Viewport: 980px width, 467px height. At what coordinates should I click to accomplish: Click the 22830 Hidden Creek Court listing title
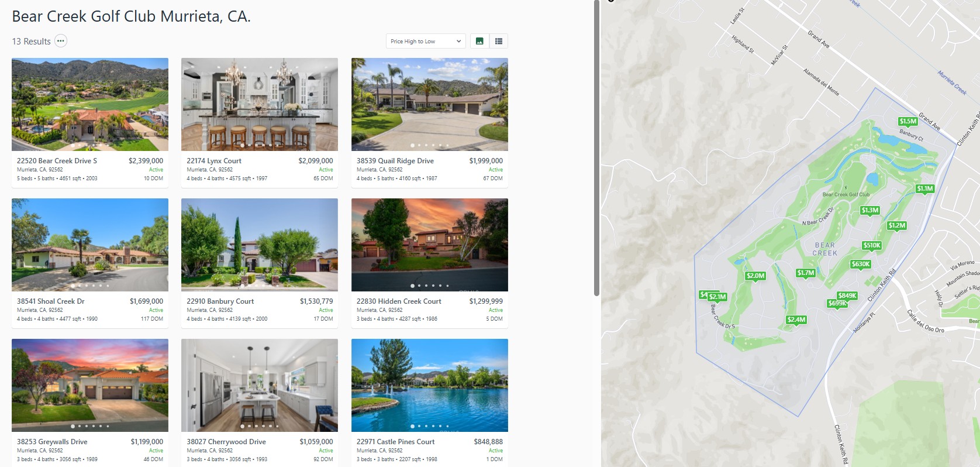point(399,301)
